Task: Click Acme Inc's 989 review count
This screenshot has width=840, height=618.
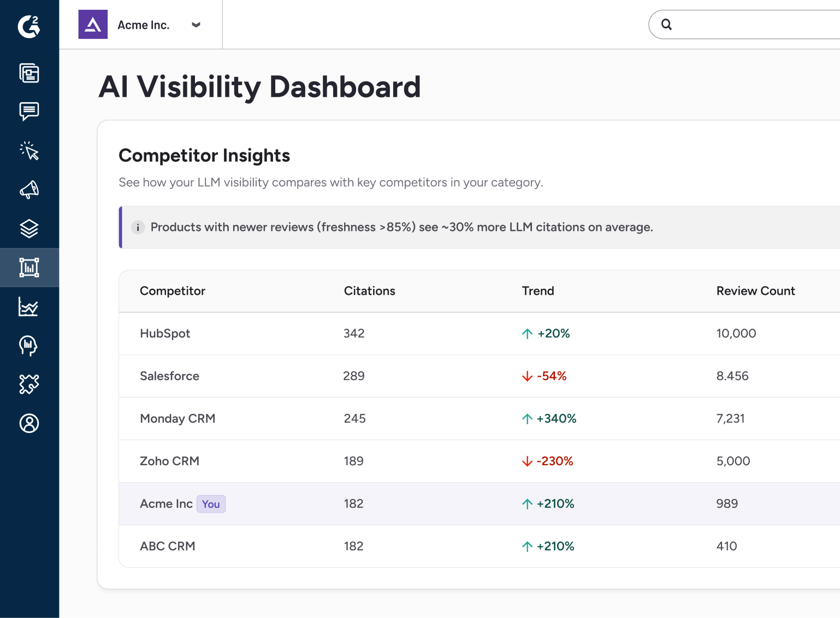Action: pyautogui.click(x=727, y=504)
